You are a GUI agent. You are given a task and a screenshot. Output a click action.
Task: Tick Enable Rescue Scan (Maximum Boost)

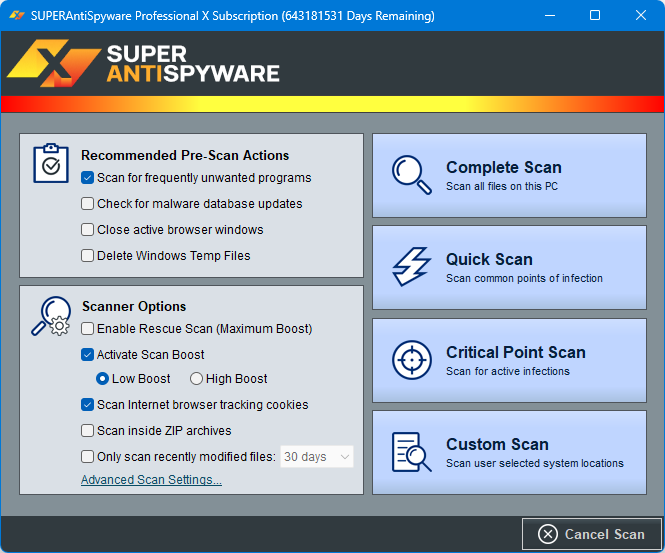tap(88, 328)
